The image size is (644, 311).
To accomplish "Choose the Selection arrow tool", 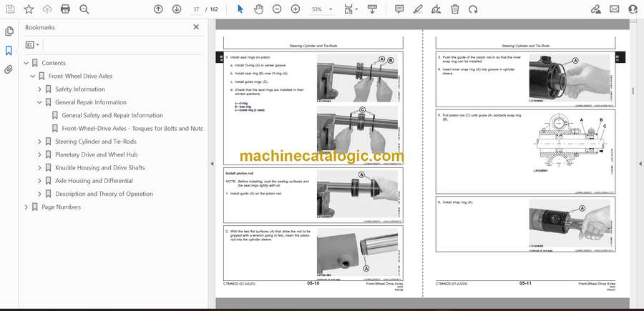I will click(x=240, y=9).
